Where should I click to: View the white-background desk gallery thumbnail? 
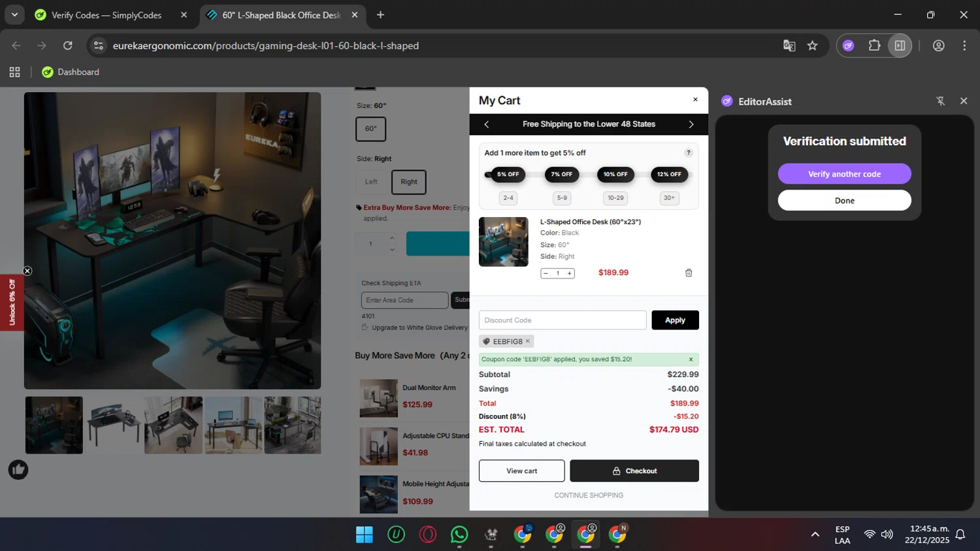[113, 426]
